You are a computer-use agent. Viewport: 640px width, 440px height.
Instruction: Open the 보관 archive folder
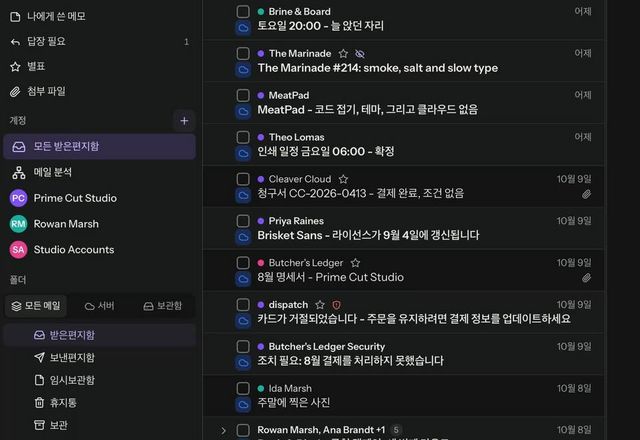(99, 425)
